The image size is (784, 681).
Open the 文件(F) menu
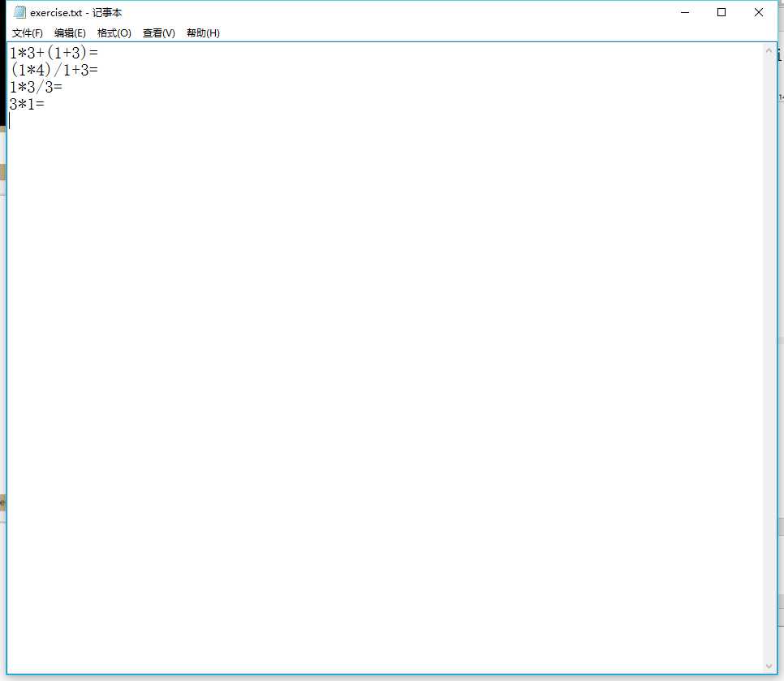[x=27, y=33]
